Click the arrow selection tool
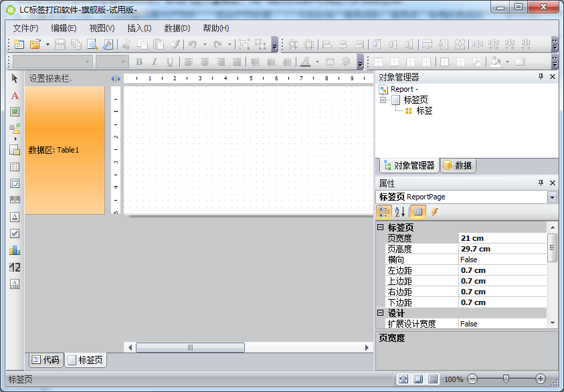The image size is (564, 392). (x=14, y=79)
